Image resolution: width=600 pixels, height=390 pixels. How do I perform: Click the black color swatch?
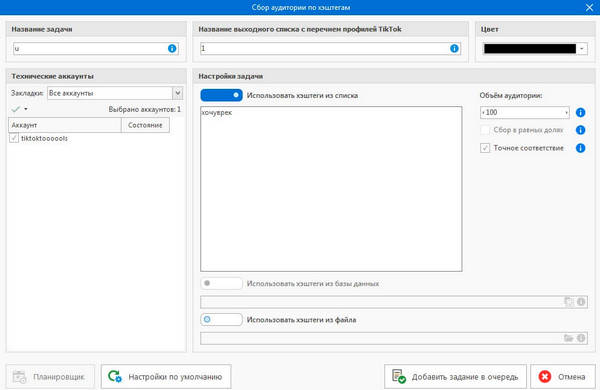530,49
